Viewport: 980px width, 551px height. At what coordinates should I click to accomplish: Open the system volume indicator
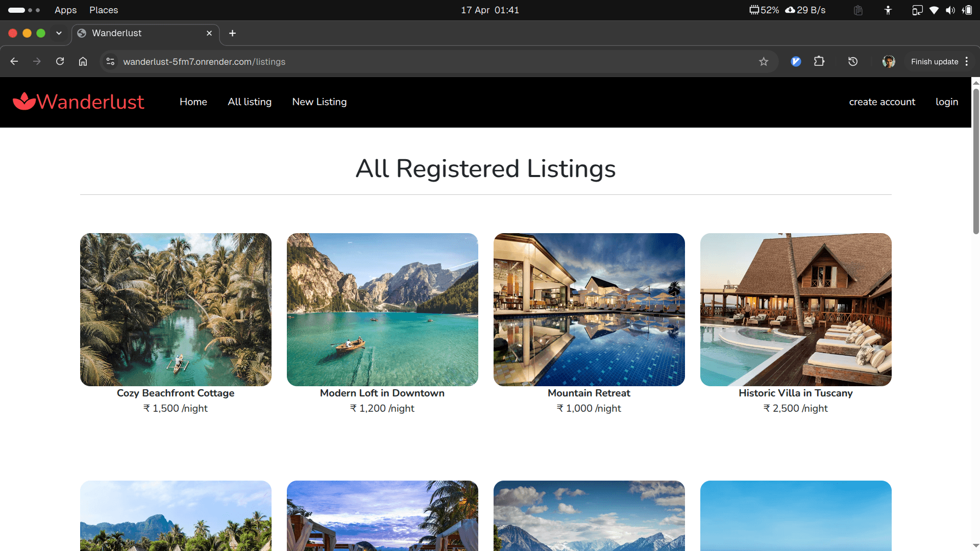pyautogui.click(x=950, y=10)
